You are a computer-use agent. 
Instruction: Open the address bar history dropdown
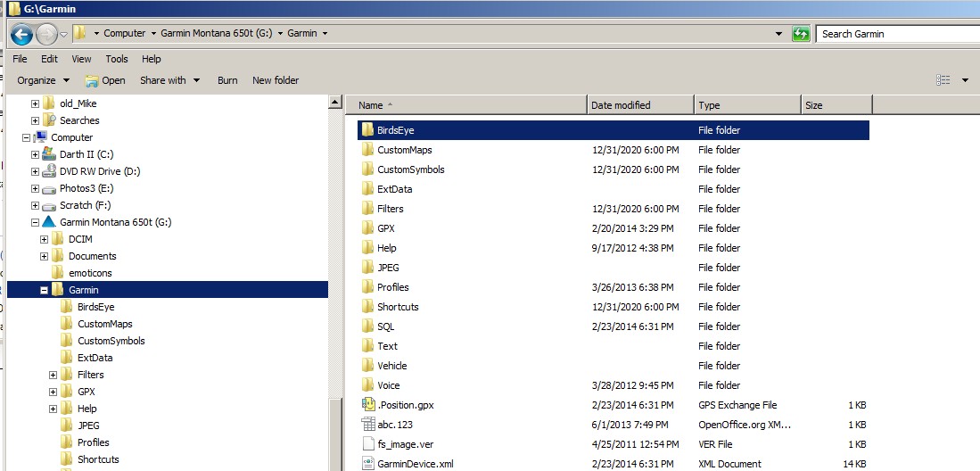[778, 34]
